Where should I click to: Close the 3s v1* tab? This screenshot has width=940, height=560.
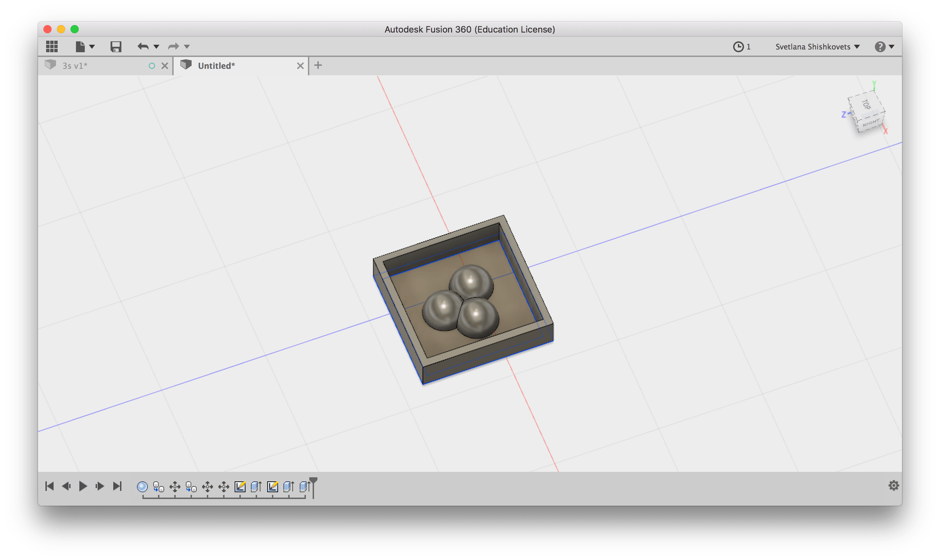click(165, 66)
